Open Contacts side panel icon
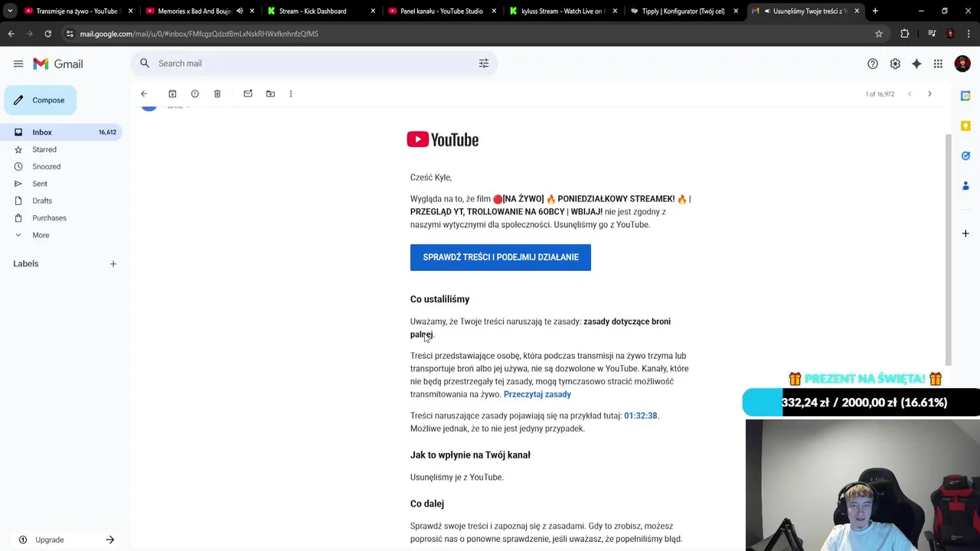The image size is (980, 551). 965,185
